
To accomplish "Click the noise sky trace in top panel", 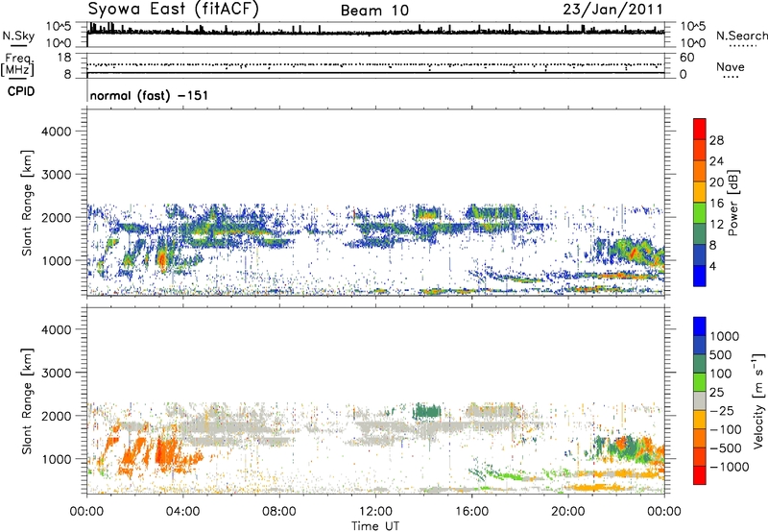I will click(375, 32).
